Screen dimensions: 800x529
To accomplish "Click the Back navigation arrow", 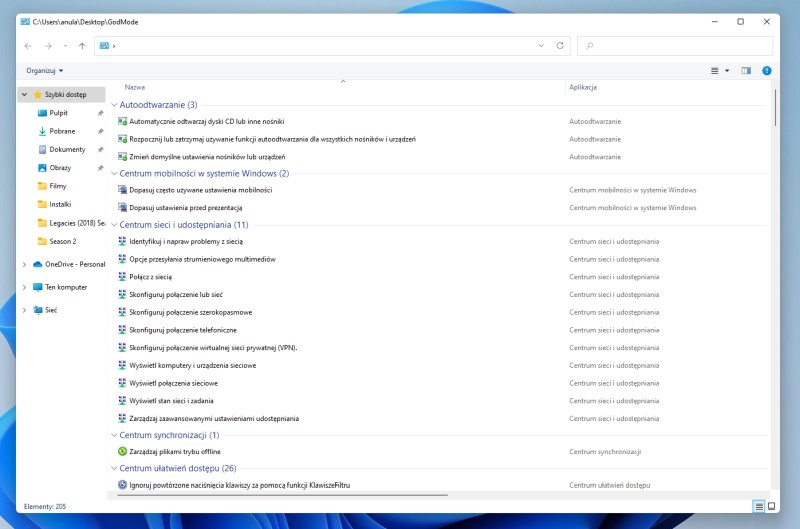I will pos(29,46).
